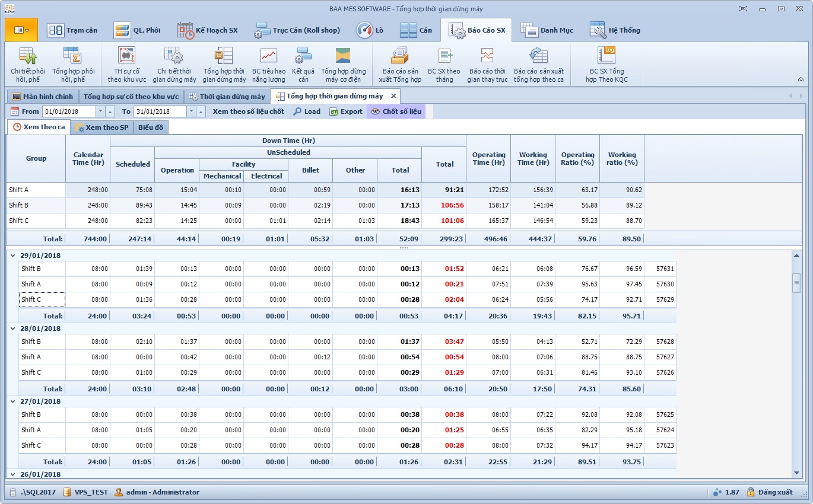The width and height of the screenshot is (813, 504).
Task: Collapse the 28/01/2018 date group
Action: pos(12,328)
